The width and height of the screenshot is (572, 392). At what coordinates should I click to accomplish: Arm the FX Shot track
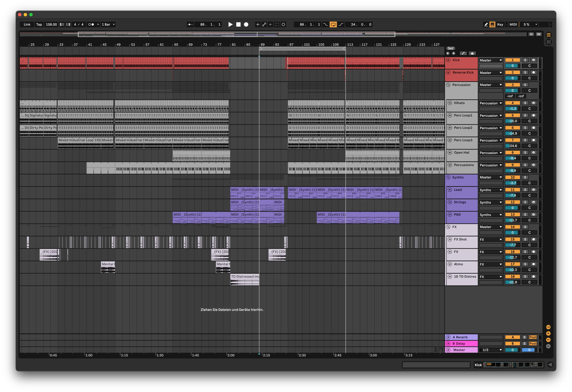pyautogui.click(x=533, y=239)
